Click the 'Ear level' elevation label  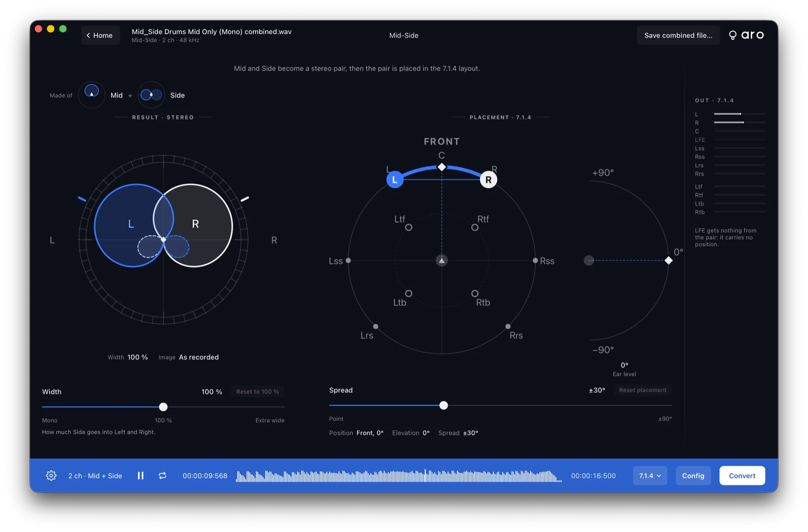(x=624, y=374)
